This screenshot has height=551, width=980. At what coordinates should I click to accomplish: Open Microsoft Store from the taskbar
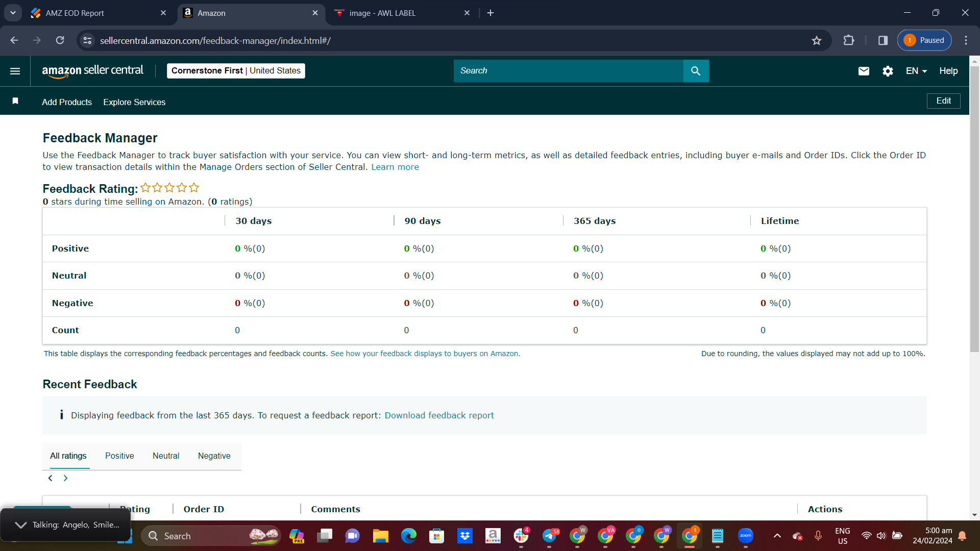[x=436, y=536]
